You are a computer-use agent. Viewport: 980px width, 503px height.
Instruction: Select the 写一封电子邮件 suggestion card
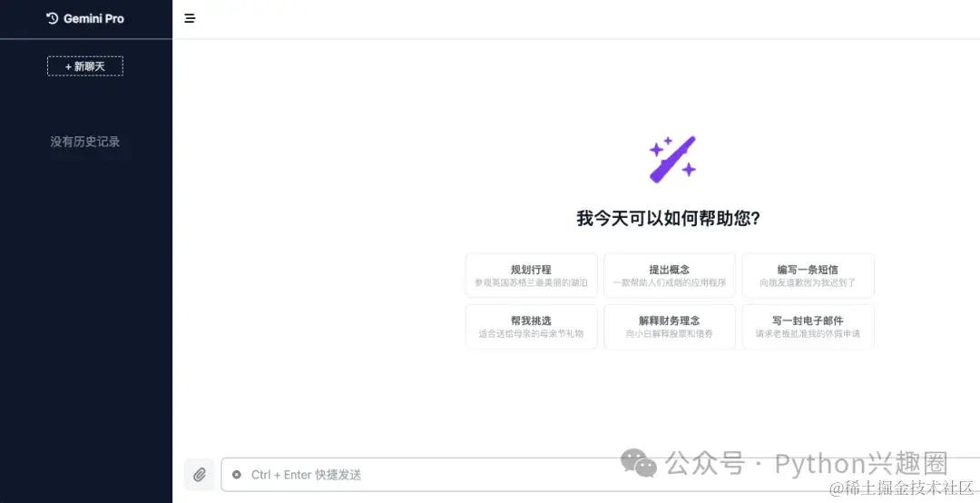click(808, 327)
